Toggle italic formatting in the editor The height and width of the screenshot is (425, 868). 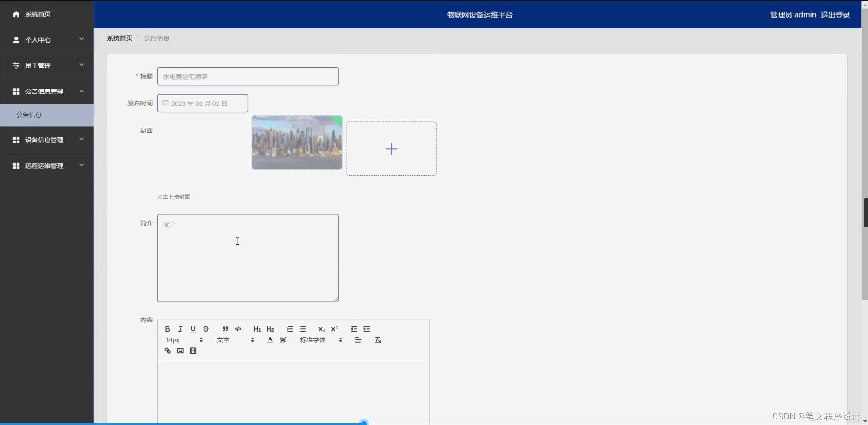(x=181, y=329)
